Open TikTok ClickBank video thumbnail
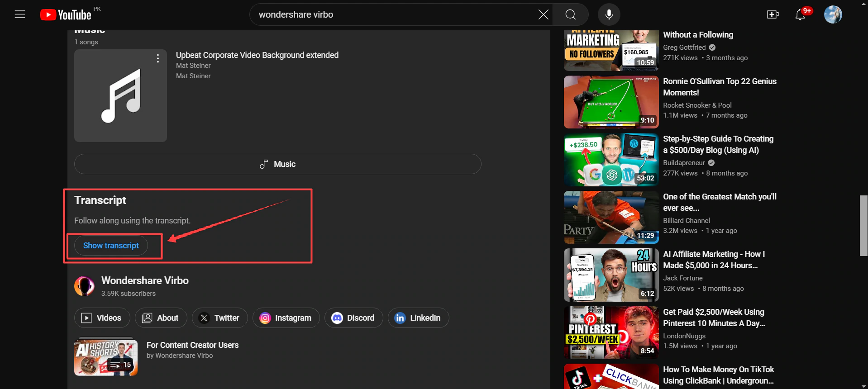868x389 pixels. 611,376
